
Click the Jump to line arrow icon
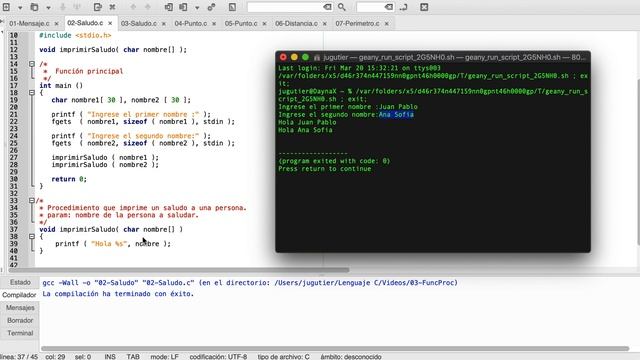click(x=403, y=7)
